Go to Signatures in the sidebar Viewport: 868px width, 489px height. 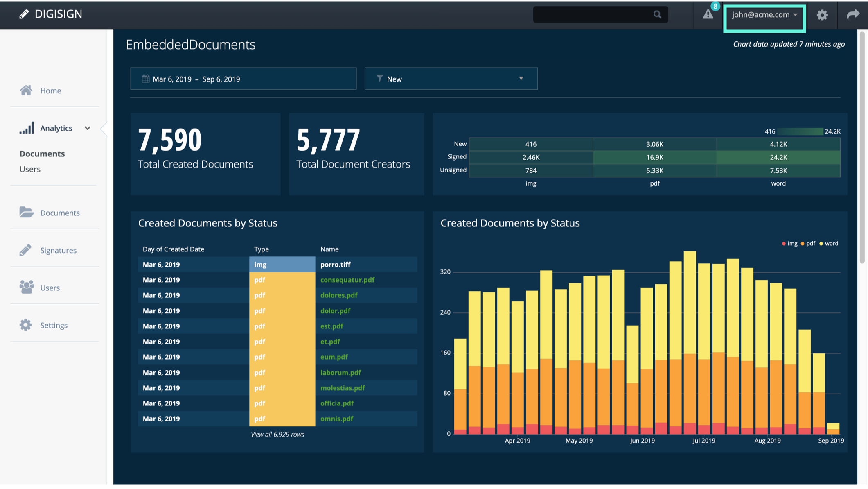pos(58,250)
